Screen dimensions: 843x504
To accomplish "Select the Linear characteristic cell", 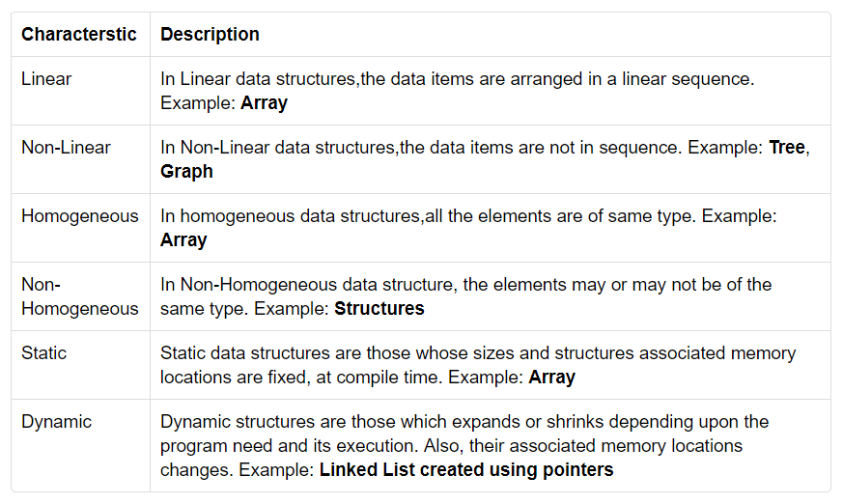I will 46,79.
